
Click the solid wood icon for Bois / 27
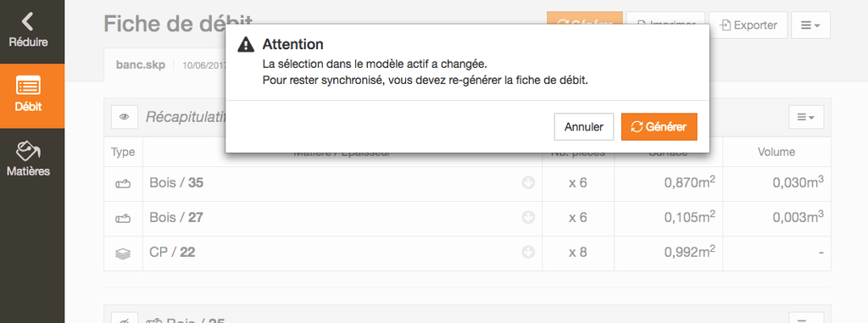[x=123, y=220]
